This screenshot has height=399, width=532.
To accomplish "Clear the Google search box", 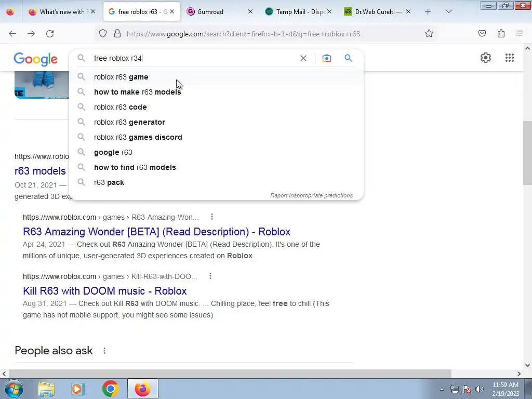I will click(303, 58).
